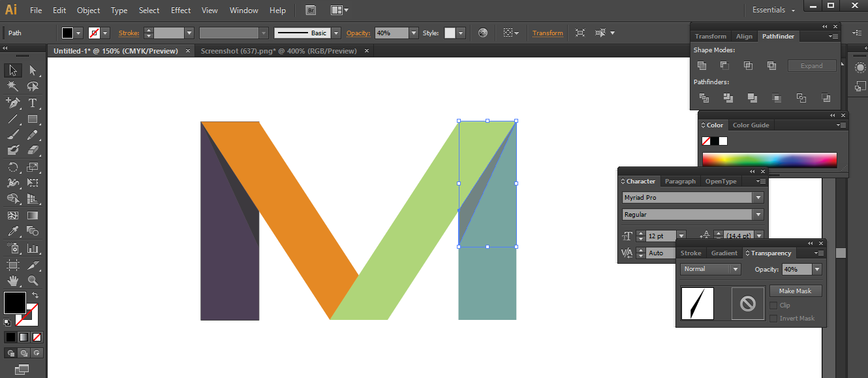Open the Opacity dropdown in the control bar
Image resolution: width=868 pixels, height=378 pixels.
coord(414,33)
